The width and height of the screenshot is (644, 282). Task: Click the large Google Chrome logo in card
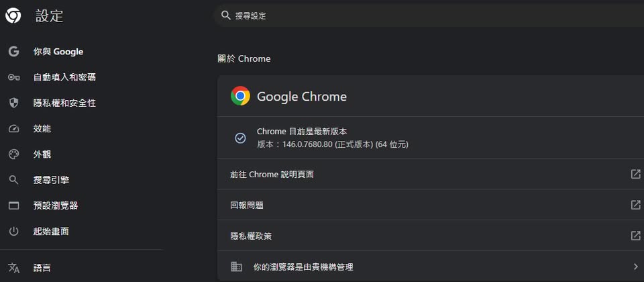(x=240, y=96)
